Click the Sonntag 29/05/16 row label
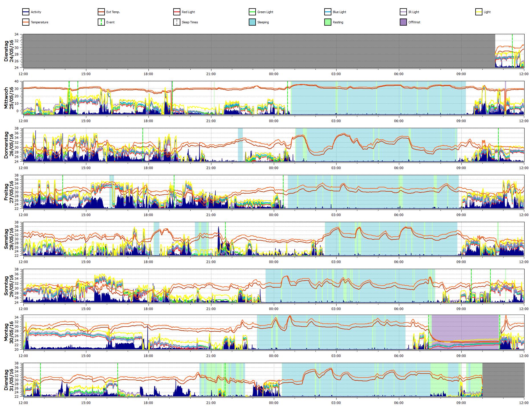The height and width of the screenshot is (410, 532). pos(9,286)
